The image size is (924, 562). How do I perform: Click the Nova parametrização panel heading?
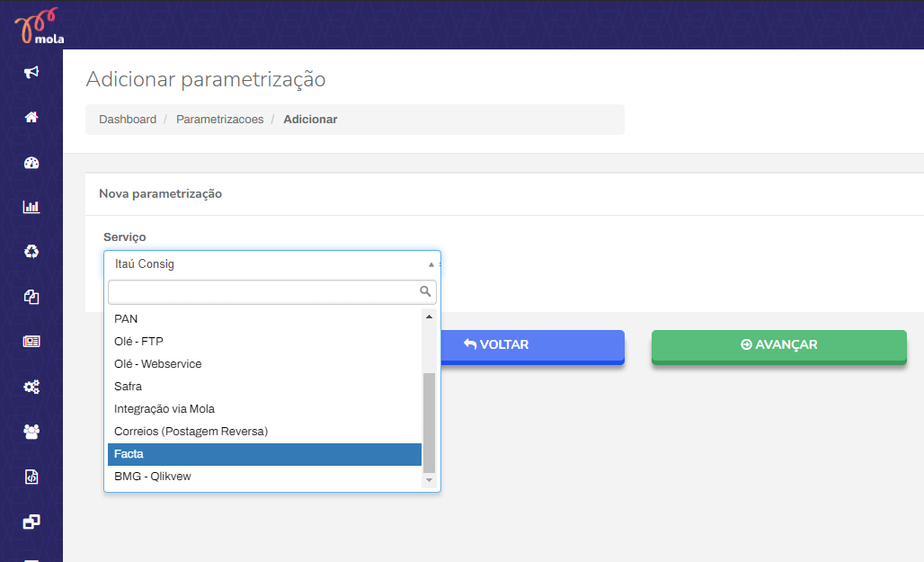point(160,193)
